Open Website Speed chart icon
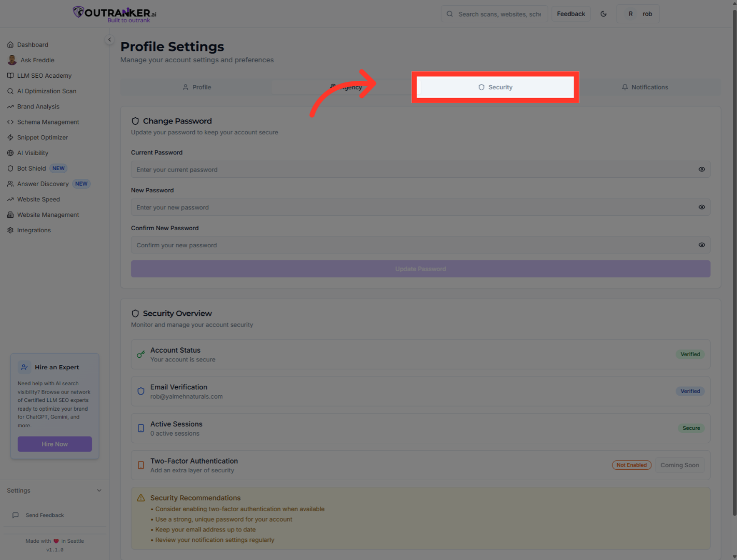Viewport: 737px width, 560px height. [x=10, y=200]
